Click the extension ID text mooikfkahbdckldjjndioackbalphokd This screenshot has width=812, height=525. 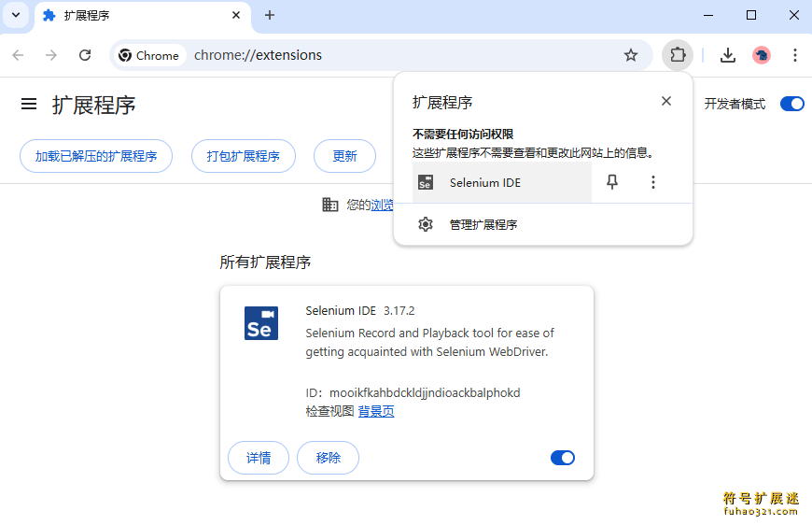point(425,393)
